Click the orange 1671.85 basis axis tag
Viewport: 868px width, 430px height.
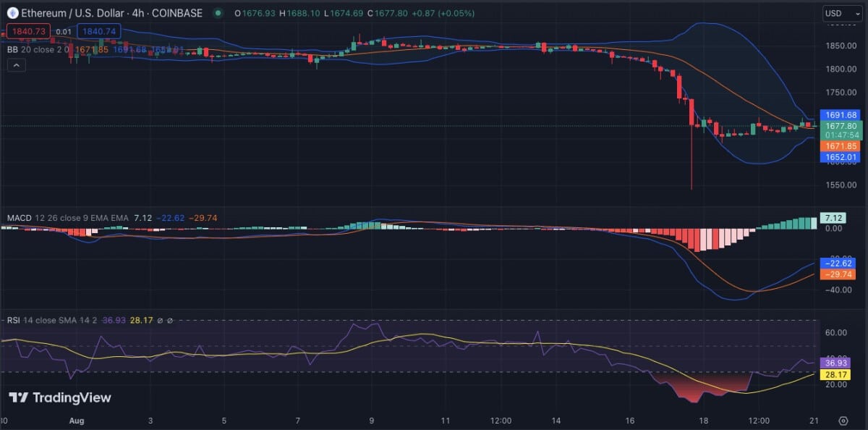(840, 146)
